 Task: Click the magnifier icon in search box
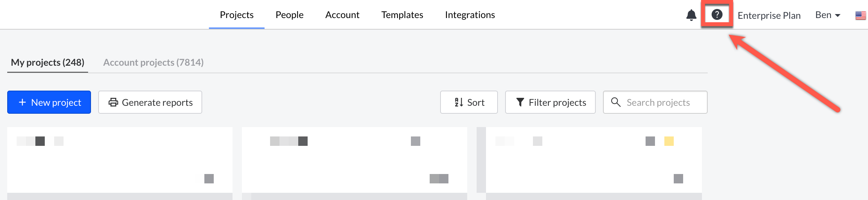click(616, 102)
